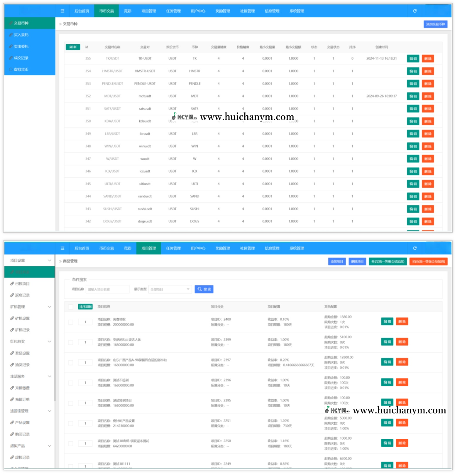Click the refresh icon in the lower panel header
The height and width of the screenshot is (476, 455).
click(415, 248)
